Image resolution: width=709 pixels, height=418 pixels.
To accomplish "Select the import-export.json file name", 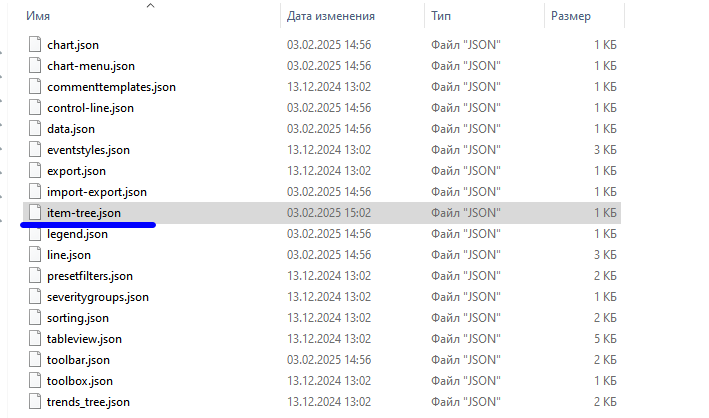I will tap(96, 192).
